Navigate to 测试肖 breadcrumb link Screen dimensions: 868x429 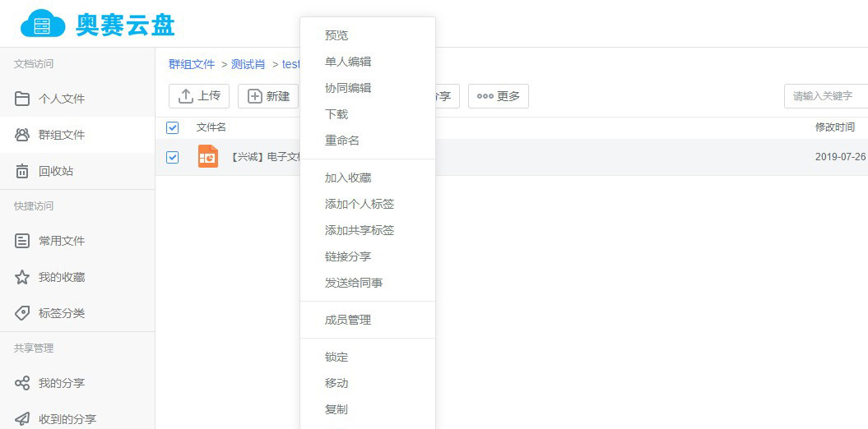[x=248, y=64]
